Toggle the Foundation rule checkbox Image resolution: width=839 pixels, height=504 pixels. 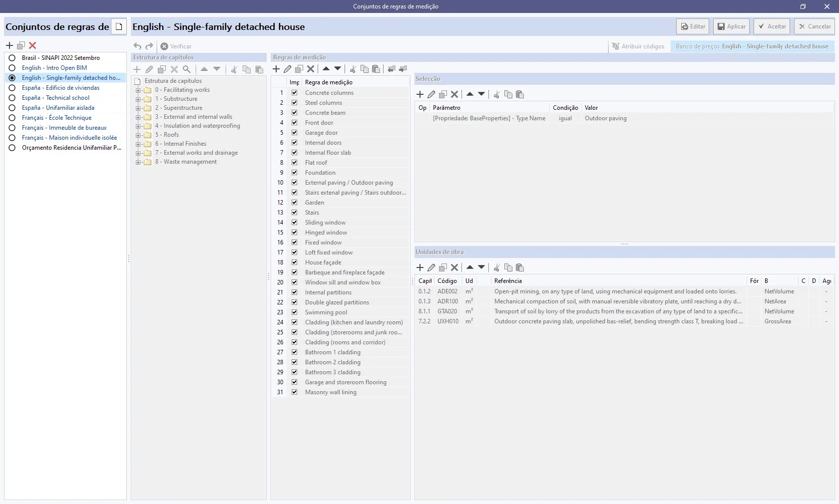[x=295, y=173]
